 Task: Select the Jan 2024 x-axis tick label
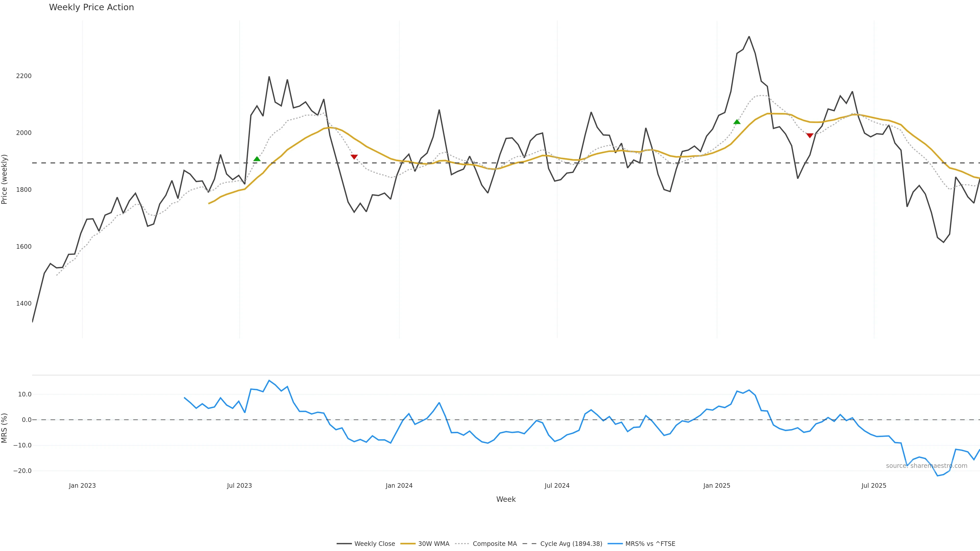coord(399,486)
